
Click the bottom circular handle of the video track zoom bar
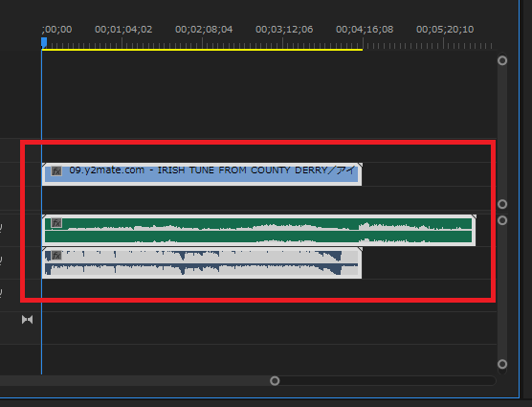502,204
